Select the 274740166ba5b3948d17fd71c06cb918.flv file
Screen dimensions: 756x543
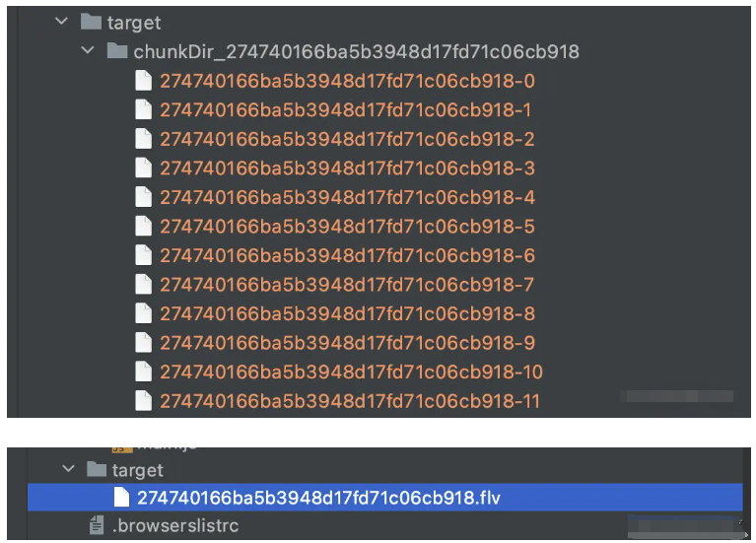click(318, 498)
